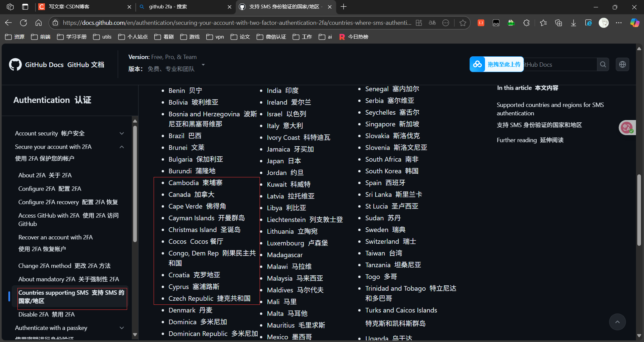Screen dimensions: 644x342
Task: Open Configure 2FA recovery sidebar link
Action: 68,202
